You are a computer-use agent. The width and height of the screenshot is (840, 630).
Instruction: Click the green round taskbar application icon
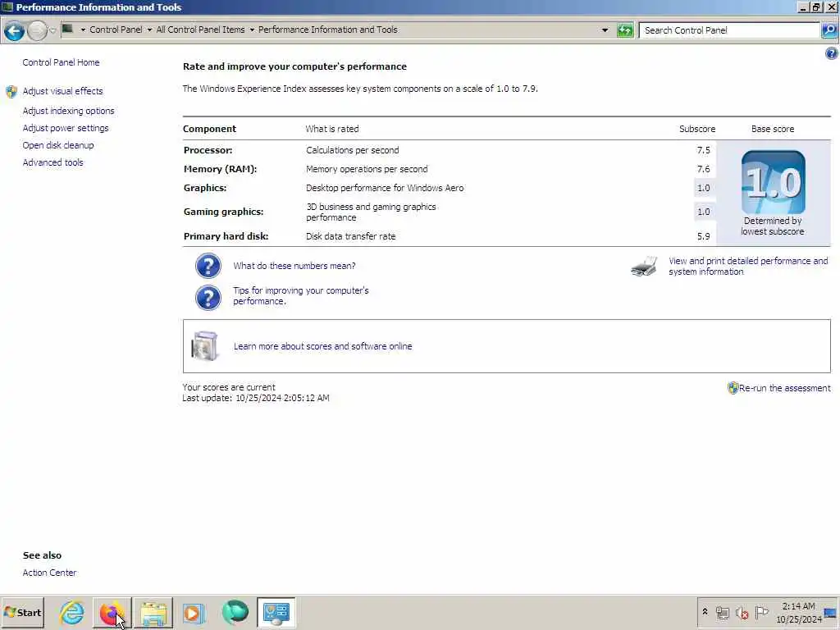click(235, 612)
